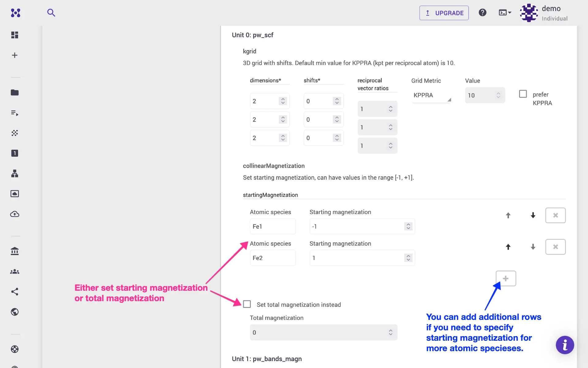The width and height of the screenshot is (588, 368).
Task: Click the UPGRADE button
Action: coord(444,13)
